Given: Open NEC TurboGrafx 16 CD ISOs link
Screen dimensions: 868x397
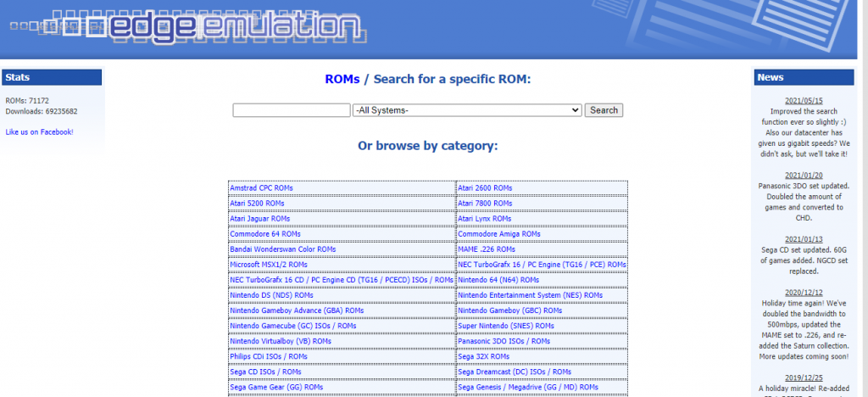Looking at the screenshot, I should (342, 280).
